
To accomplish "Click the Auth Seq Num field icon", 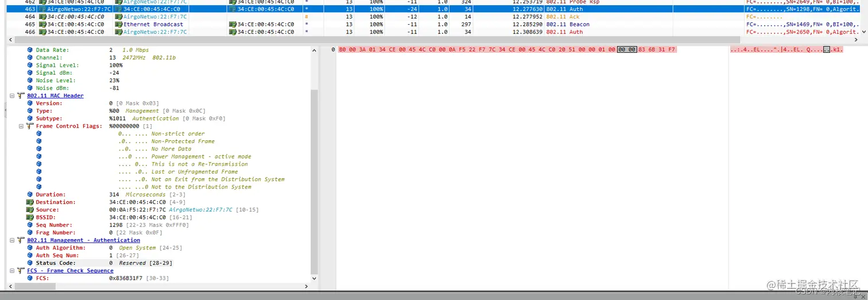I will [30, 256].
